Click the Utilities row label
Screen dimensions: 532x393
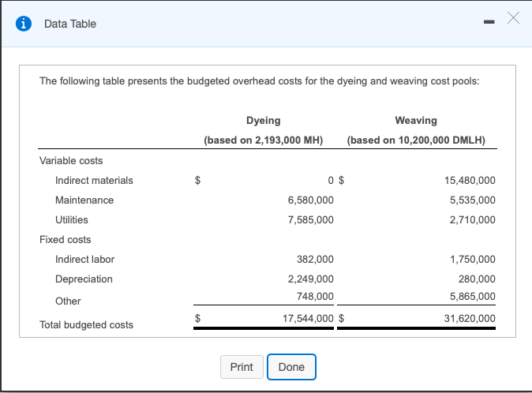[72, 219]
